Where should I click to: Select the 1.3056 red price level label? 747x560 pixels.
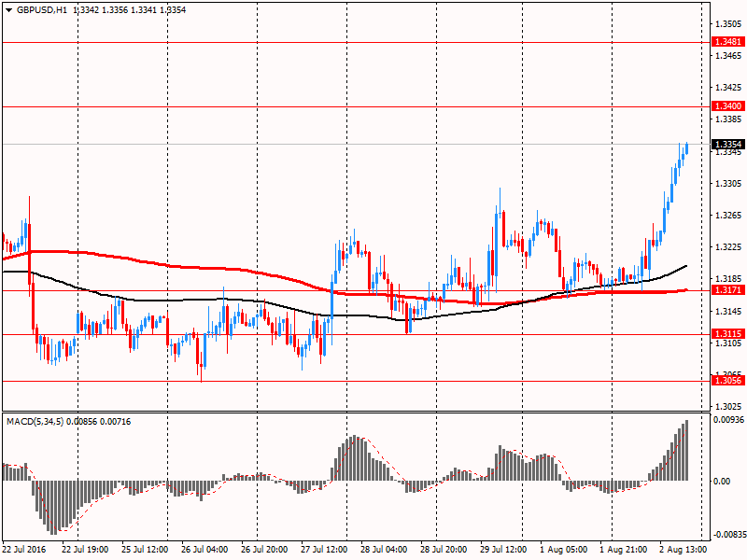(726, 381)
